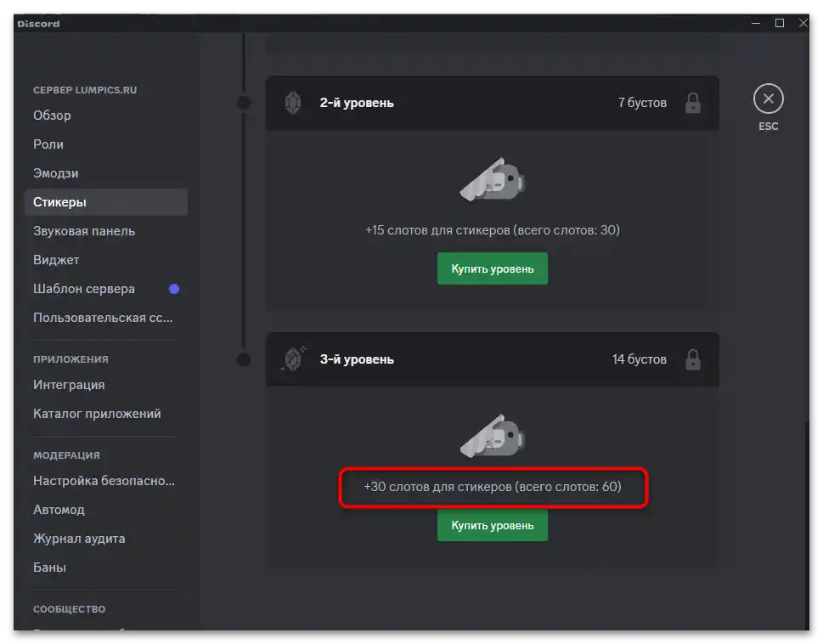823x644 pixels.
Task: Open Звуковая панель settings
Action: point(105,231)
